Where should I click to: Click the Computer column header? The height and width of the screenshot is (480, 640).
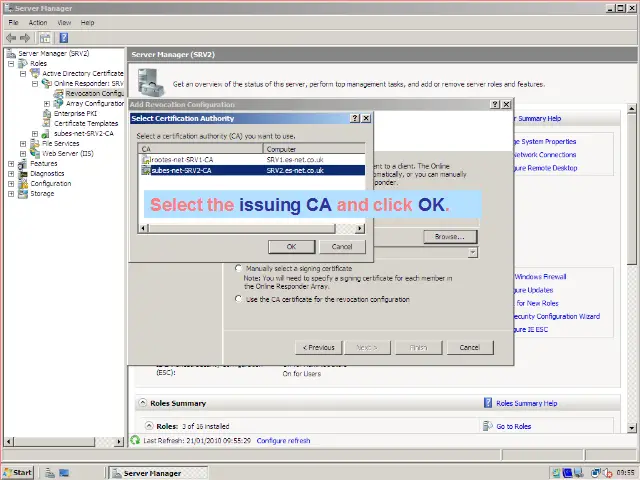pyautogui.click(x=314, y=149)
